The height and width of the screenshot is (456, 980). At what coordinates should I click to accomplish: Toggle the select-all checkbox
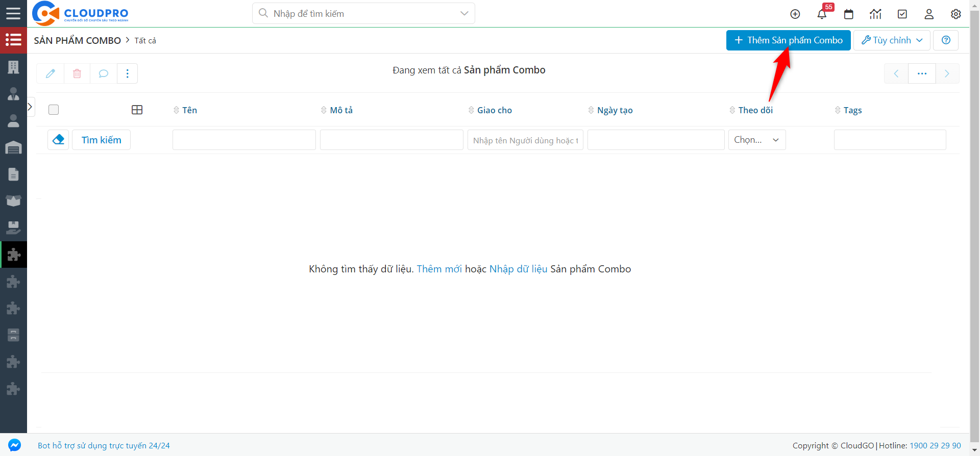(54, 110)
